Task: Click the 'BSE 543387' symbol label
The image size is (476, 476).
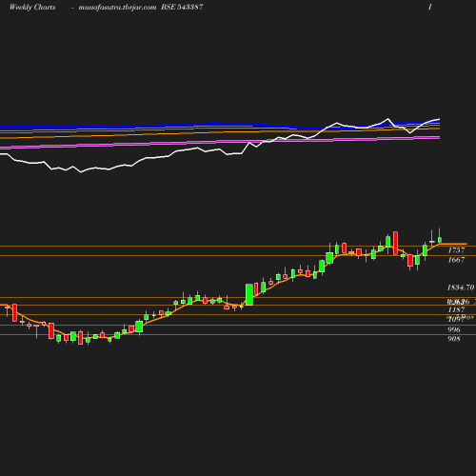Action: (x=182, y=7)
